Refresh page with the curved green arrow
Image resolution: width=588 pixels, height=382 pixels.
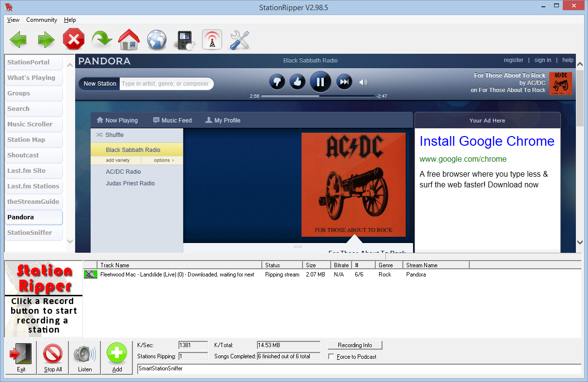(101, 40)
